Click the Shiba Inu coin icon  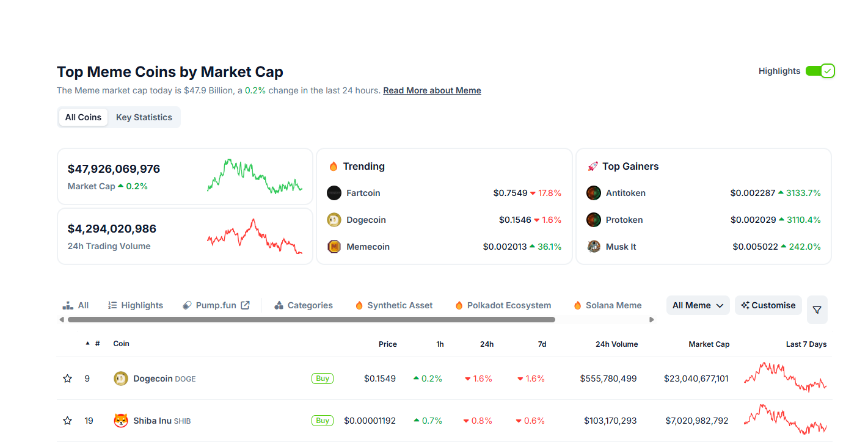point(121,421)
